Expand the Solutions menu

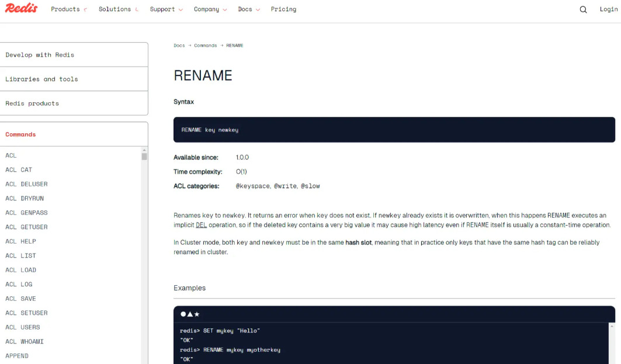coord(119,9)
